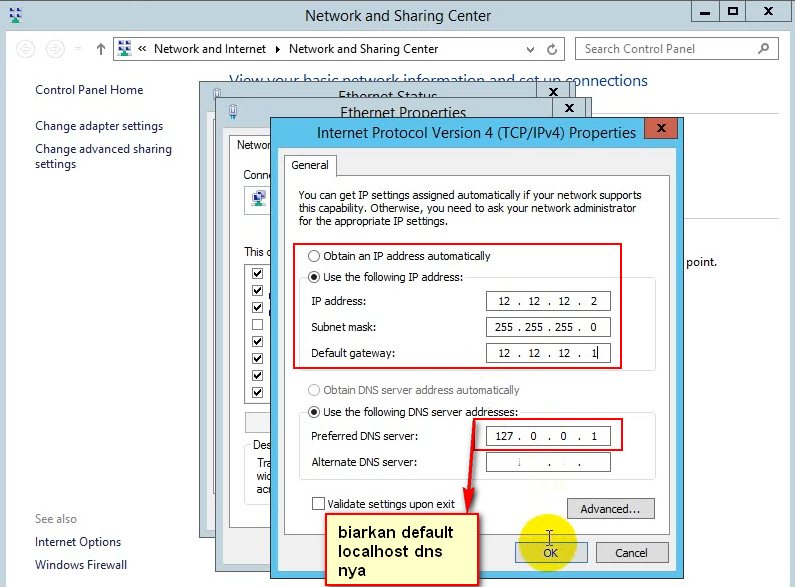This screenshot has height=587, width=795.
Task: Minimize the Network and Sharing Center window
Action: [705, 12]
